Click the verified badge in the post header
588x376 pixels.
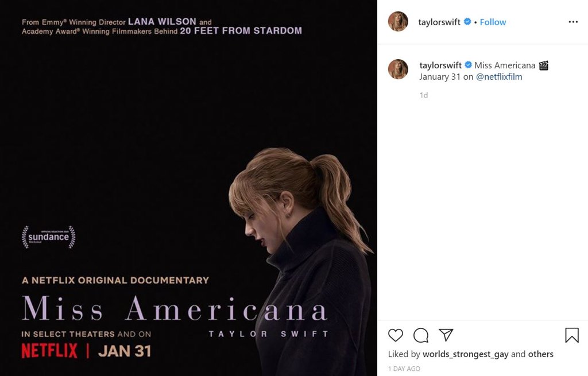(467, 22)
